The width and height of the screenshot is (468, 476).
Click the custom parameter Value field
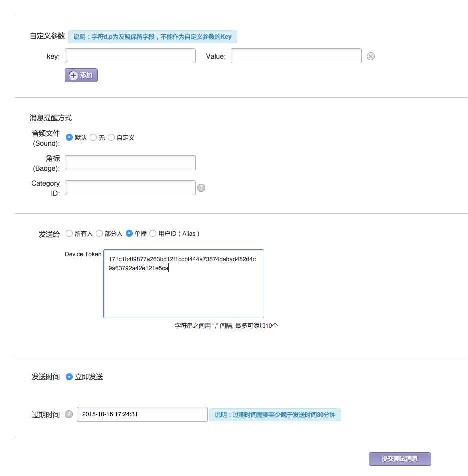296,56
